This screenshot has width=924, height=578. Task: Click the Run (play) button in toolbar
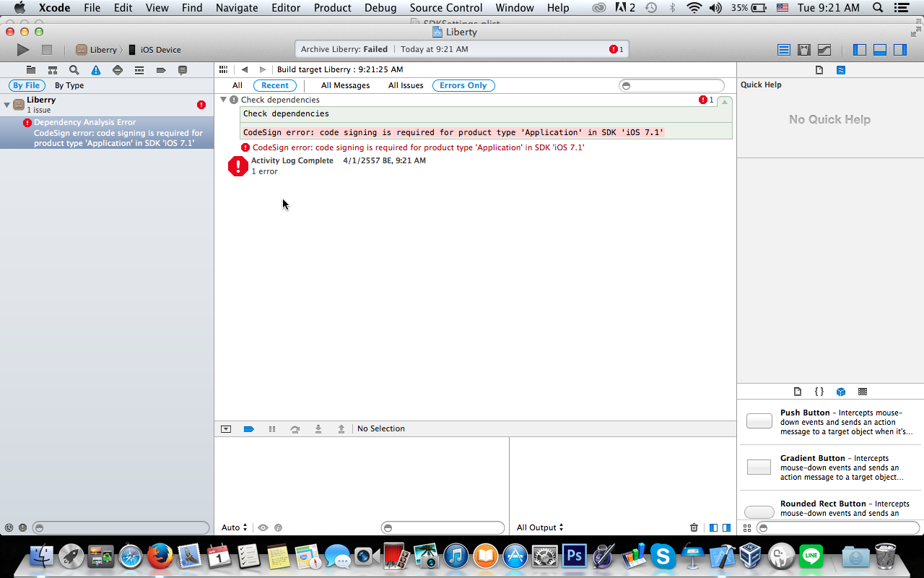(23, 50)
